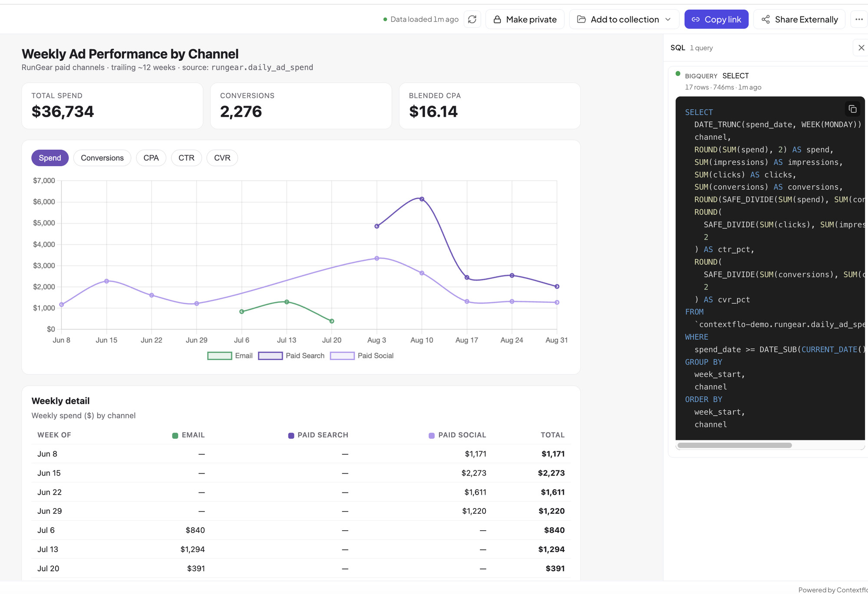Image resolution: width=868 pixels, height=594 pixels.
Task: Select the CTR metric tab
Action: 186,158
